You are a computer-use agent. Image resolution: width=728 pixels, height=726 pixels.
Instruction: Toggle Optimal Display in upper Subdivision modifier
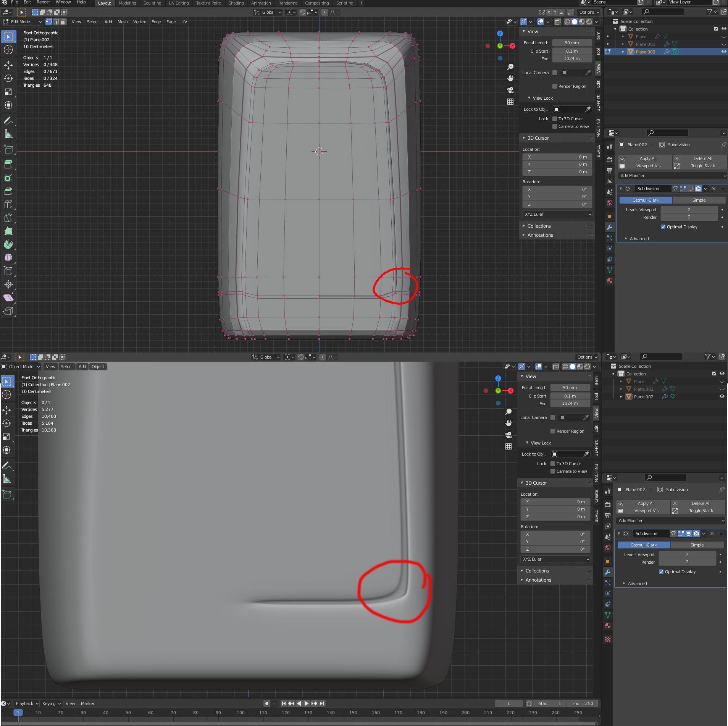pyautogui.click(x=663, y=227)
